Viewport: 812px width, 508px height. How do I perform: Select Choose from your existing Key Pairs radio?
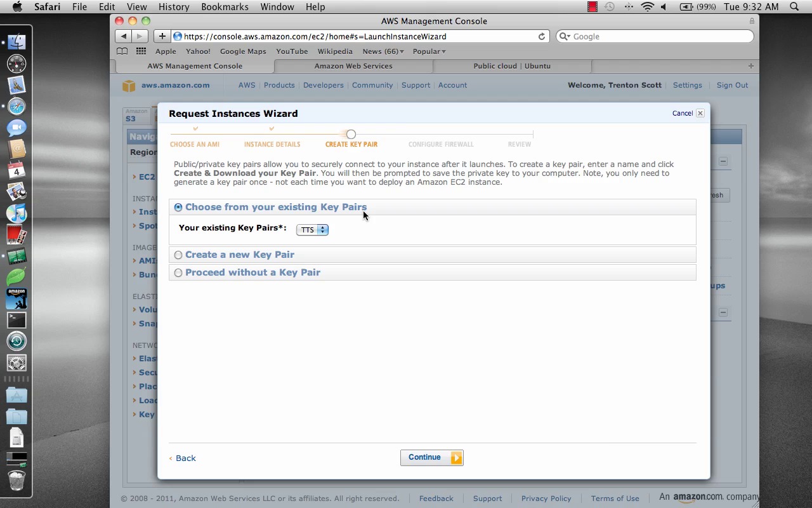tap(178, 207)
